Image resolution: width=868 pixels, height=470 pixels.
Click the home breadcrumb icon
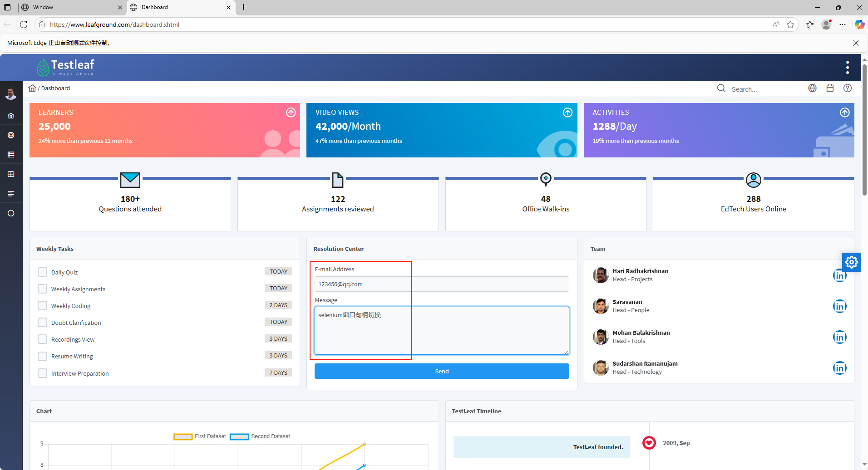coord(32,88)
